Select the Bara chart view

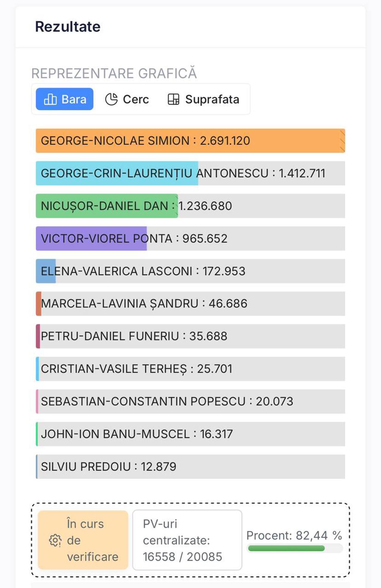pyautogui.click(x=65, y=99)
